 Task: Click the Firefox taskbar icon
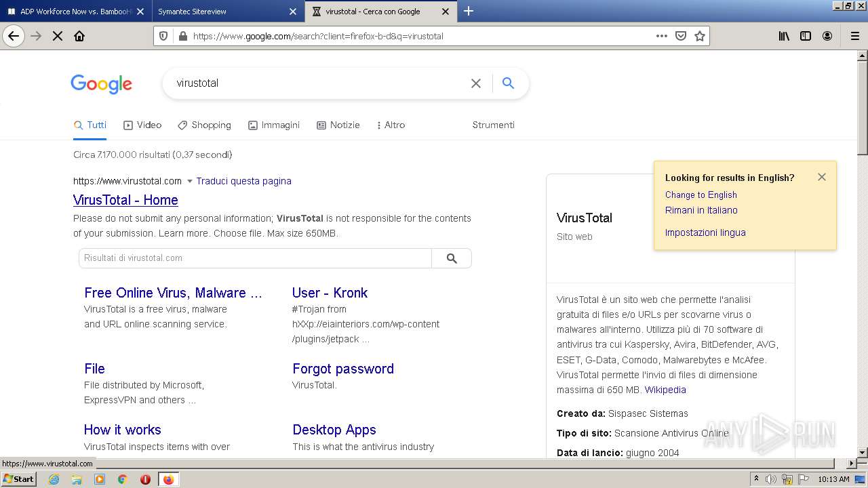(x=168, y=479)
